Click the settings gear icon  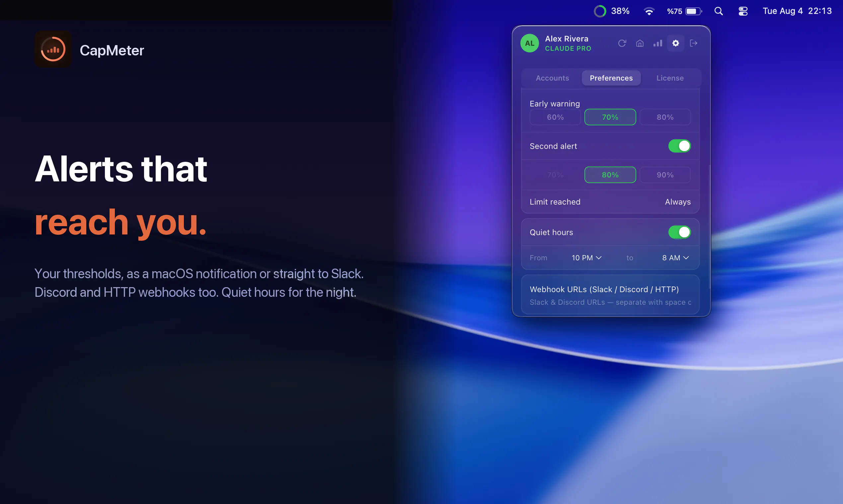[676, 43]
